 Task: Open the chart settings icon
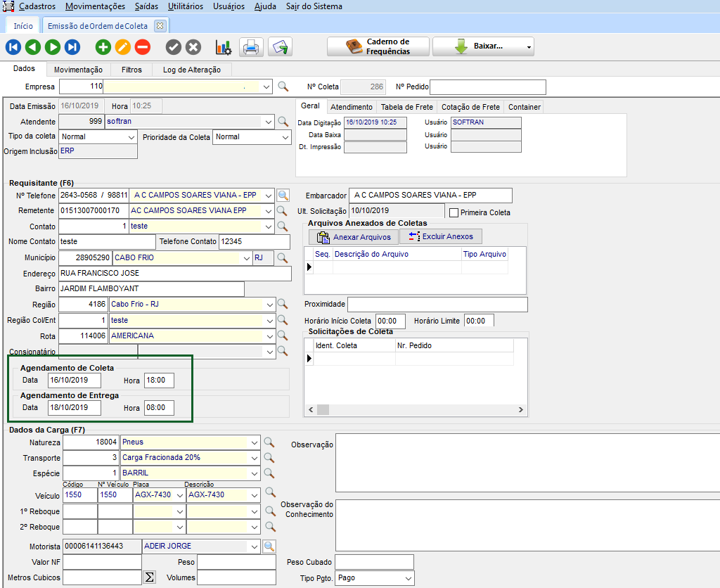coord(223,47)
